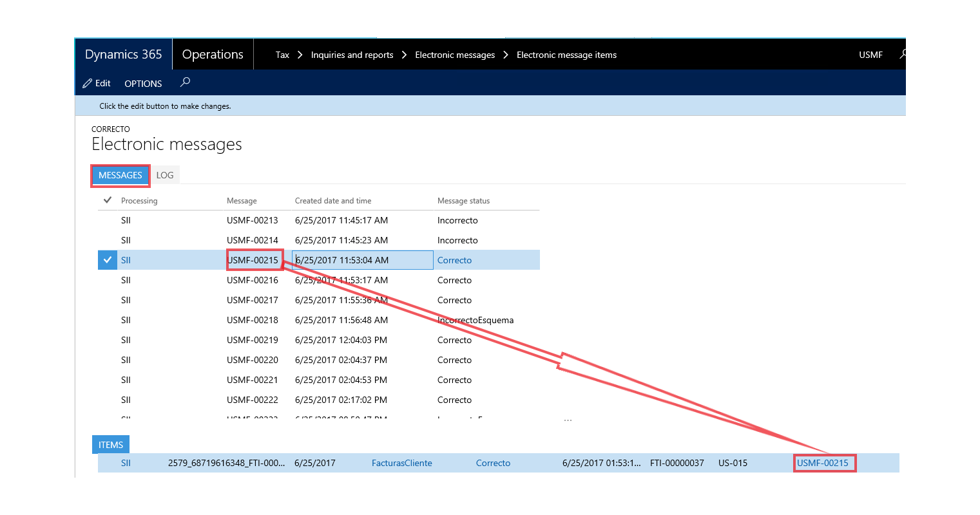Select the message row USMF-00221

[x=319, y=380]
